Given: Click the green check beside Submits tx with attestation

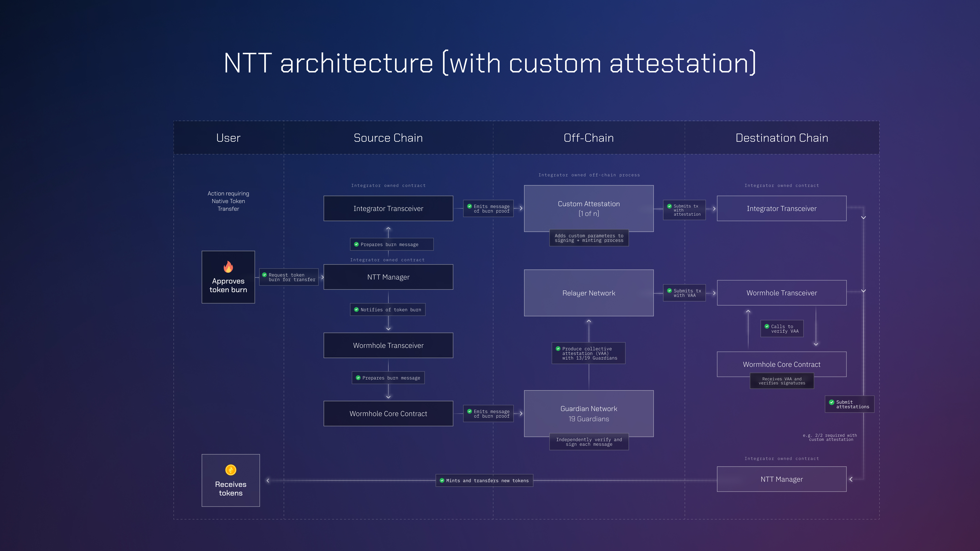Looking at the screenshot, I should pyautogui.click(x=669, y=206).
